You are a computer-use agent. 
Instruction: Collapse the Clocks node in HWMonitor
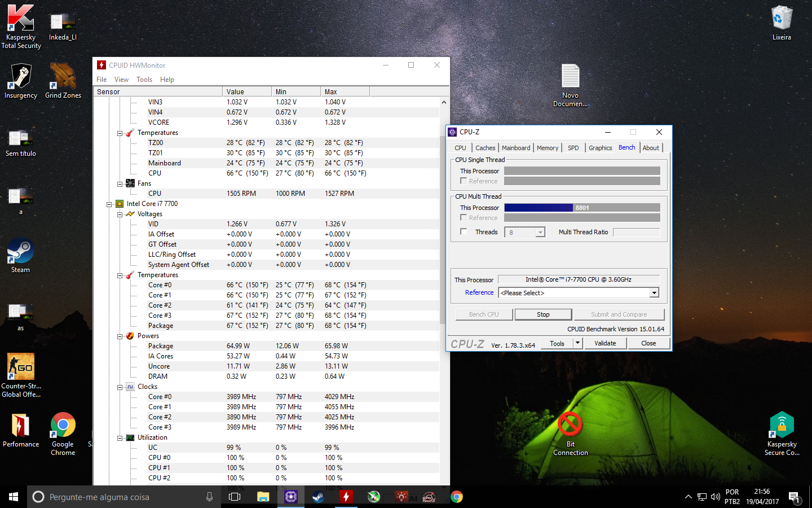[x=120, y=387]
